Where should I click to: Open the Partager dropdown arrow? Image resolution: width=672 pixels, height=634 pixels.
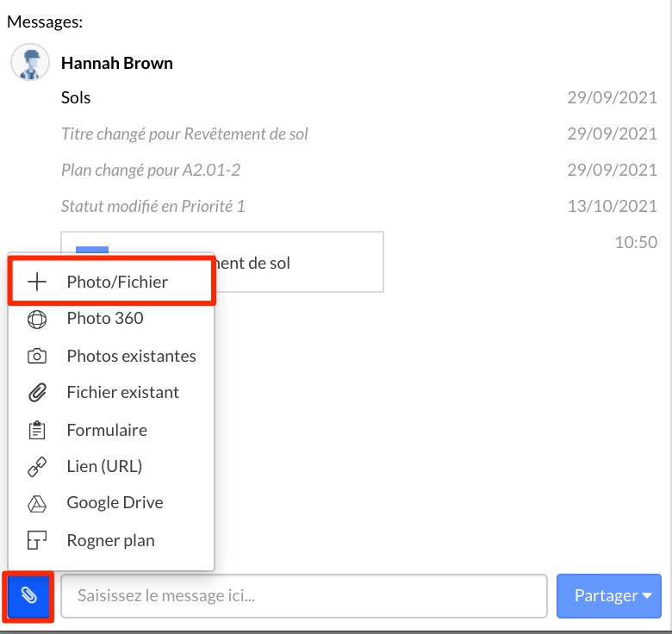[x=647, y=596]
